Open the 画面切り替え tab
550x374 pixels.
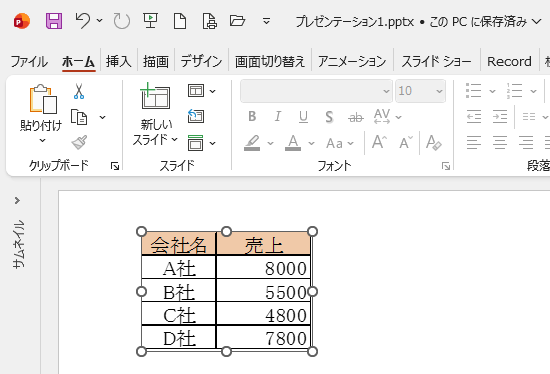[x=270, y=61]
